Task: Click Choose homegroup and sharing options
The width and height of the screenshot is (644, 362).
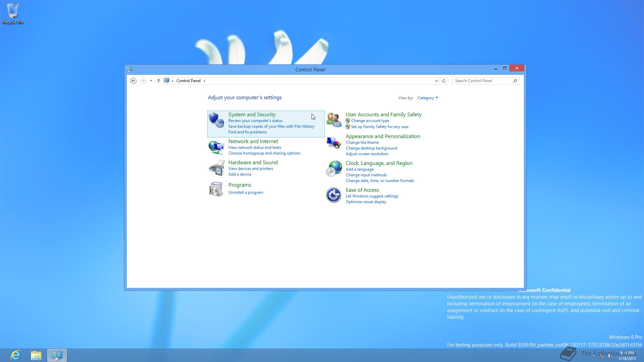Action: click(x=264, y=153)
